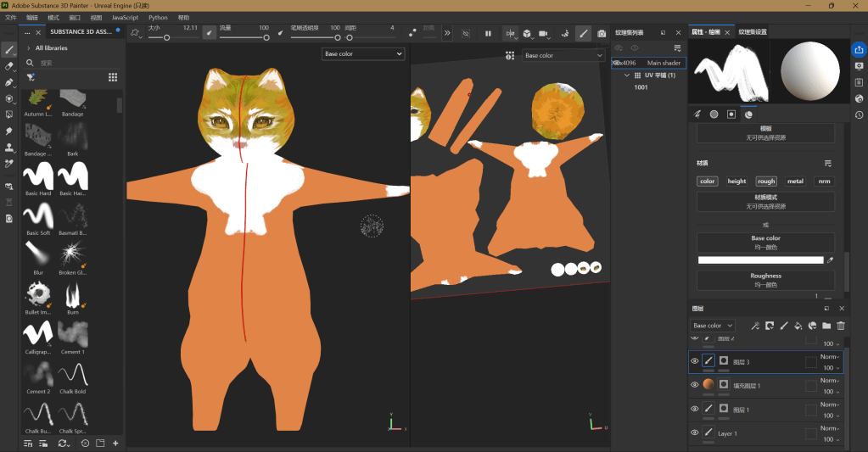Viewport: 868px width, 452px height.
Task: Click the white Base color swatch bar
Action: (x=760, y=260)
